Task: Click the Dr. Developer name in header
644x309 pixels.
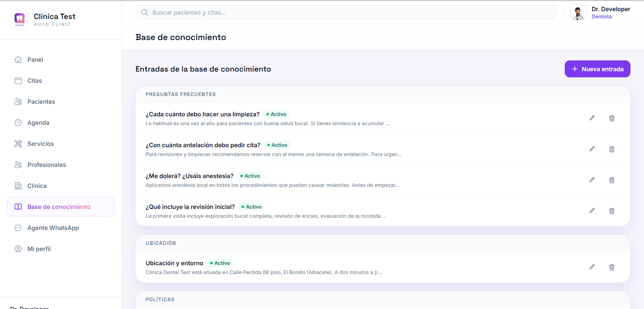Action: point(611,9)
